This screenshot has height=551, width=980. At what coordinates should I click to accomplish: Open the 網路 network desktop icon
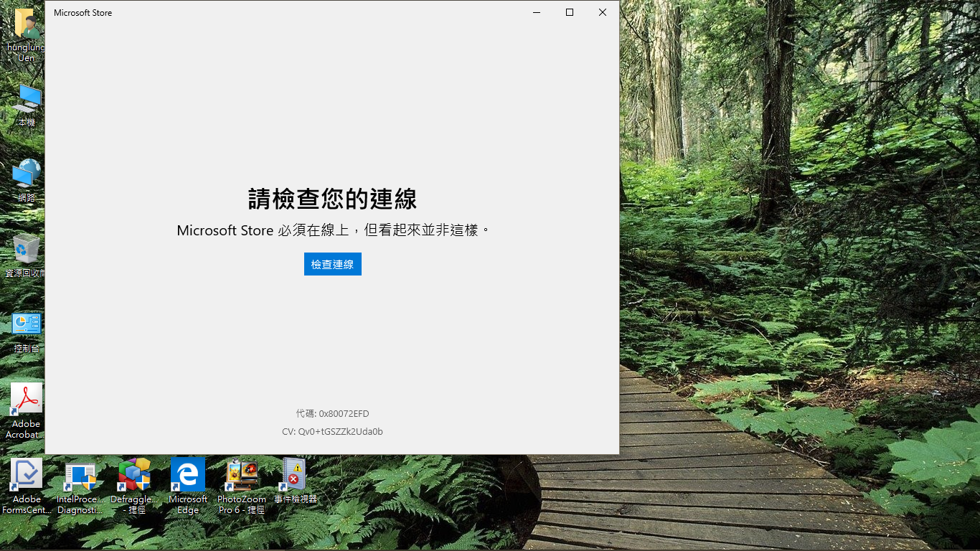pos(27,180)
